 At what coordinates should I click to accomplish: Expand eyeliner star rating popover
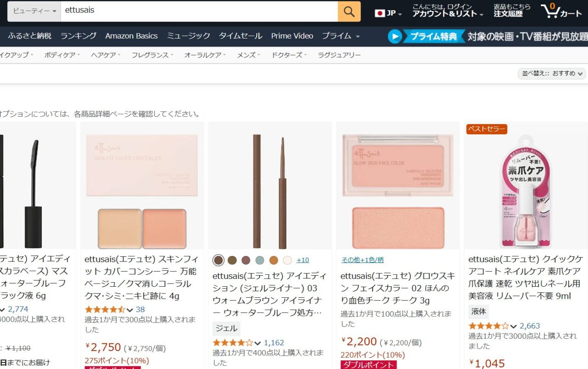click(237, 343)
